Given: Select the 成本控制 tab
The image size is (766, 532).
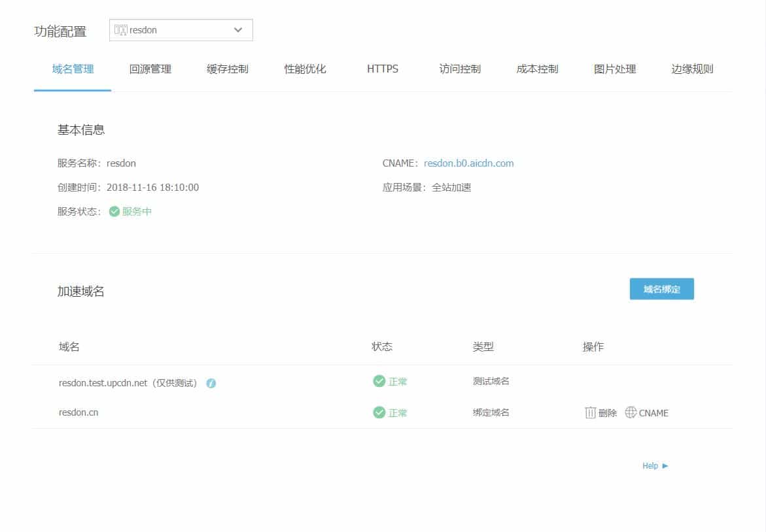Looking at the screenshot, I should click(536, 69).
